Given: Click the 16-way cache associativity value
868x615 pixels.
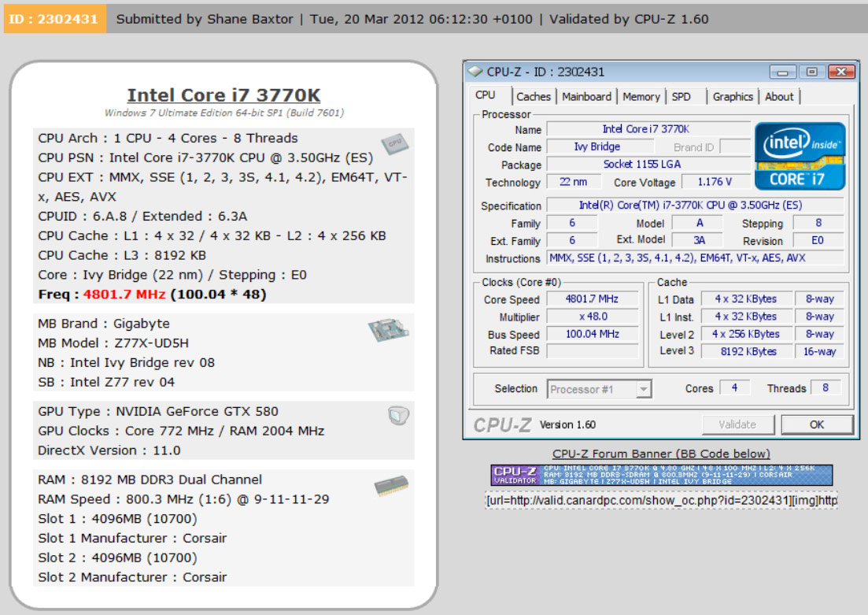Looking at the screenshot, I should 819,351.
